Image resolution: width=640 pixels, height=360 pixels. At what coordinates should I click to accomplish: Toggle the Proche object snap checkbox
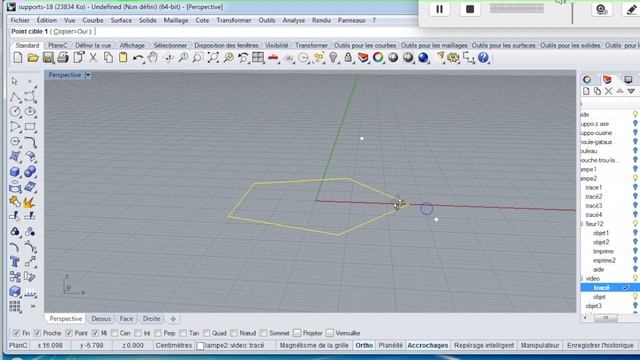pos(38,333)
